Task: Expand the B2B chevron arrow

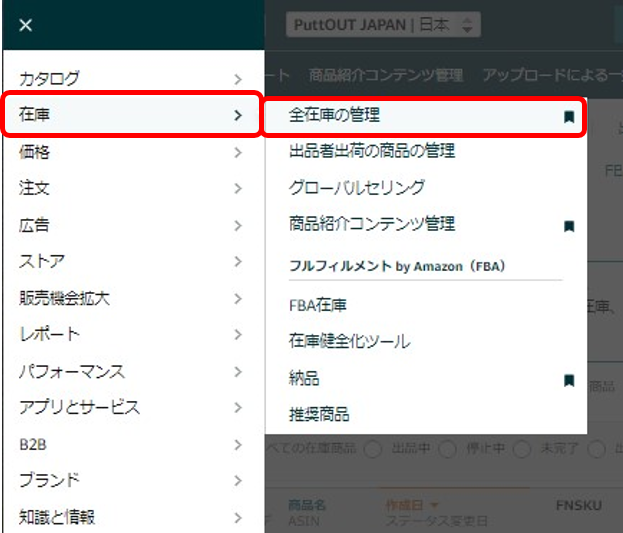Action: (238, 444)
